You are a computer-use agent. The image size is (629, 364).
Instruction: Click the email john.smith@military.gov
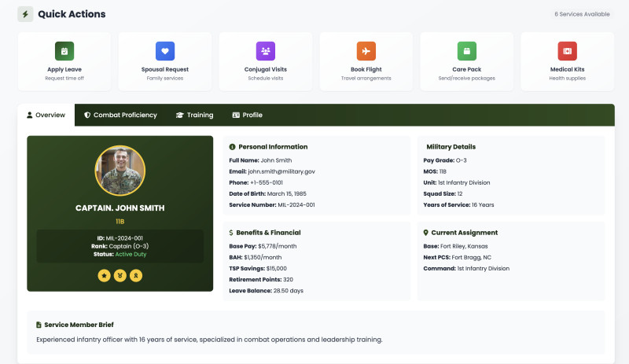point(281,171)
